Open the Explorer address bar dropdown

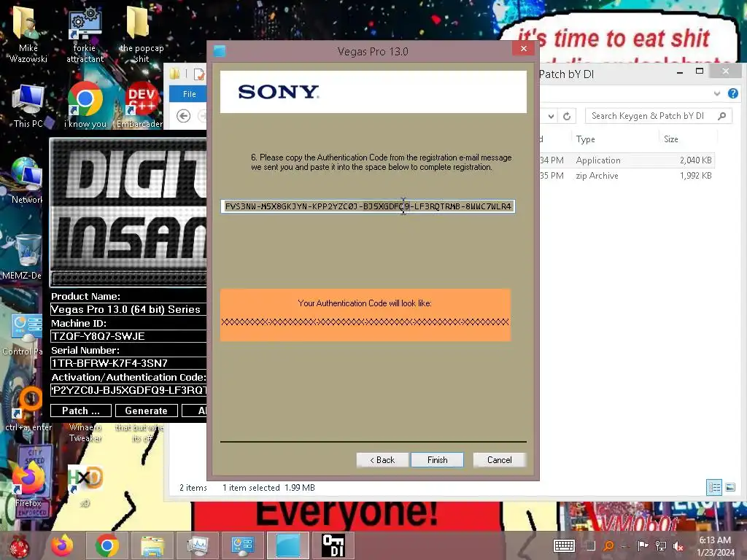click(x=551, y=116)
